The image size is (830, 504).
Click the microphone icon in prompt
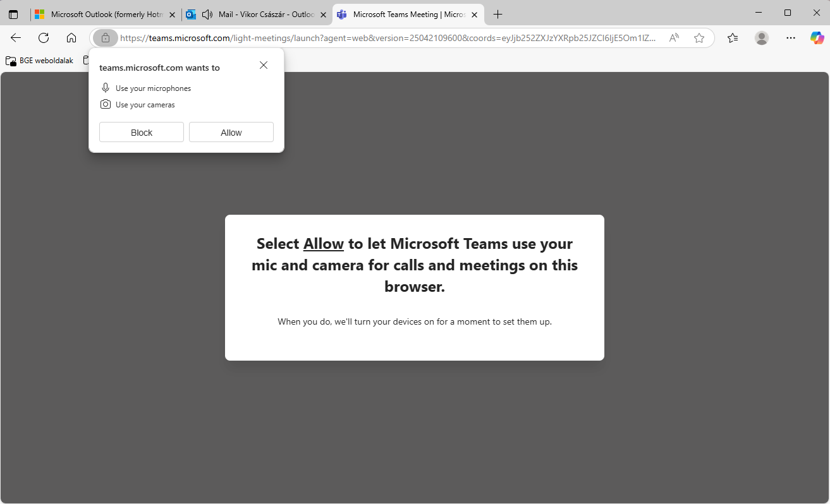[x=106, y=88]
